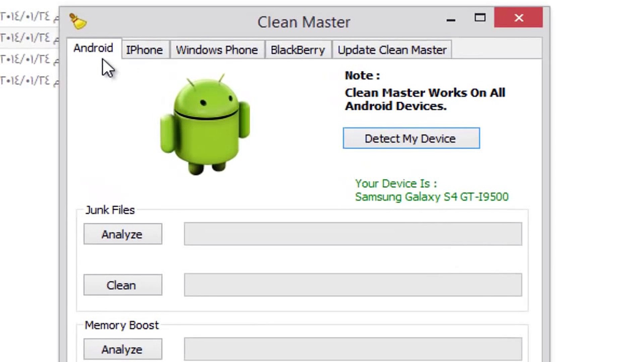Viewport: 644px width, 362px height.
Task: Click the detected device name text
Action: [x=431, y=197]
